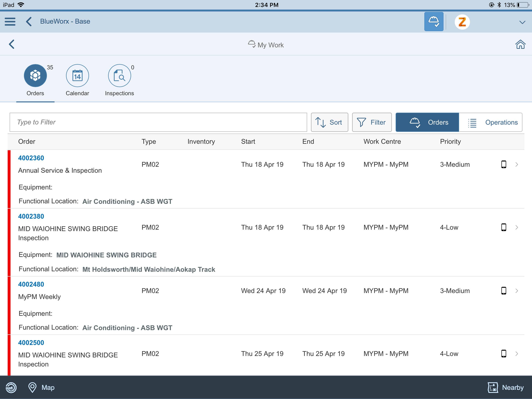Switch list view to Orders
532x399 pixels.
[427, 122]
